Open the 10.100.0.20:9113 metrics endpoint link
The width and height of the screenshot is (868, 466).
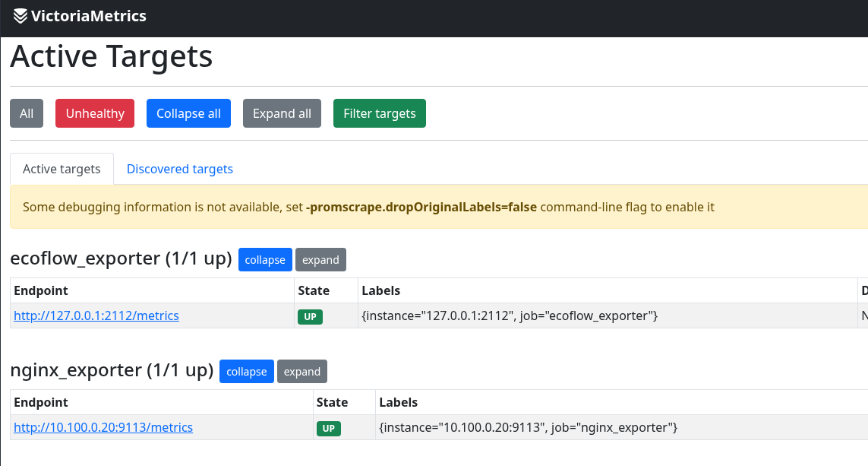103,427
